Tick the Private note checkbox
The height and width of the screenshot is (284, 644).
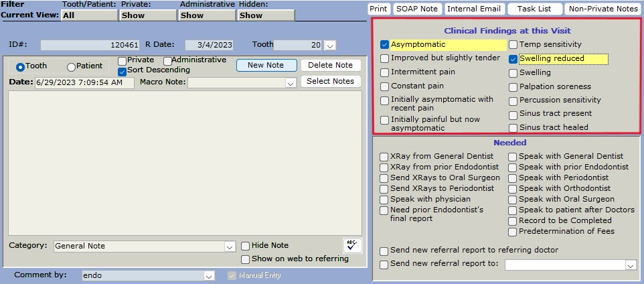[123, 60]
